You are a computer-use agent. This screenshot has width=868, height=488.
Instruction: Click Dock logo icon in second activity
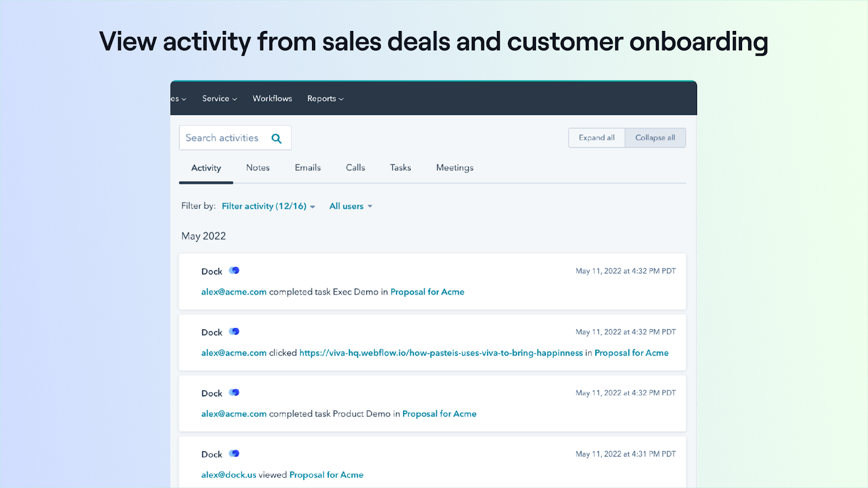click(234, 332)
